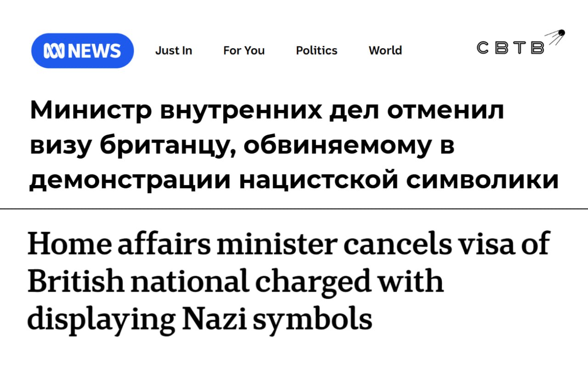Click the NEWS wordmark inside the blue pill
This screenshot has width=588, height=368.
pyautogui.click(x=94, y=51)
